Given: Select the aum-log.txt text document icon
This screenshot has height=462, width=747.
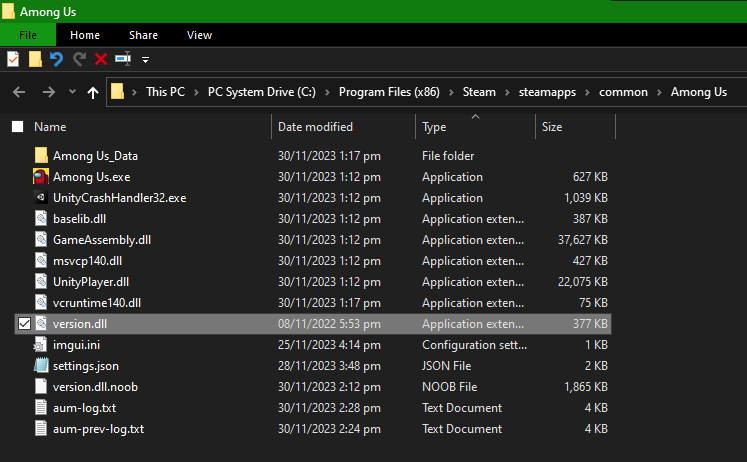Looking at the screenshot, I should click(41, 407).
